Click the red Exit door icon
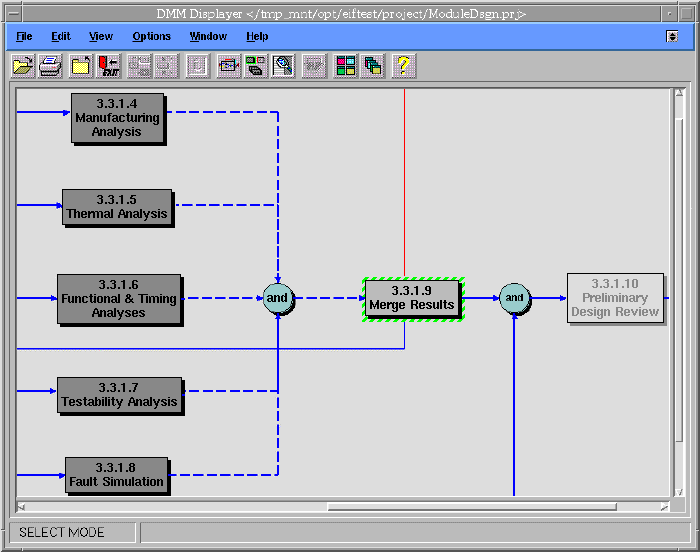 pos(109,67)
